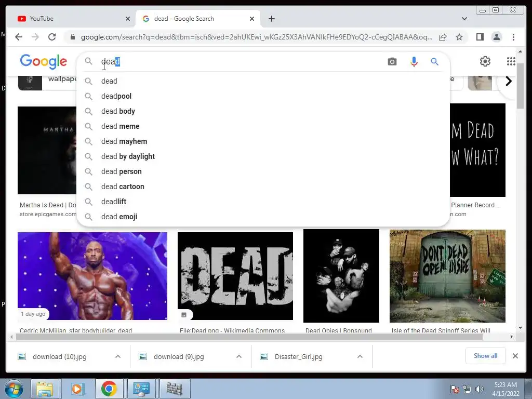Open the tab search dropdown arrow
This screenshot has width=532, height=399.
click(464, 19)
